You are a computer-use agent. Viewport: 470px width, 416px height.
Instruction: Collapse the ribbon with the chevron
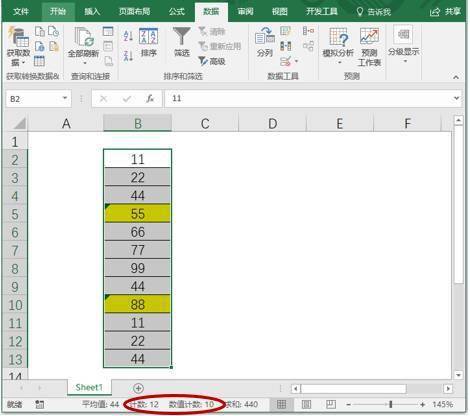[x=456, y=77]
